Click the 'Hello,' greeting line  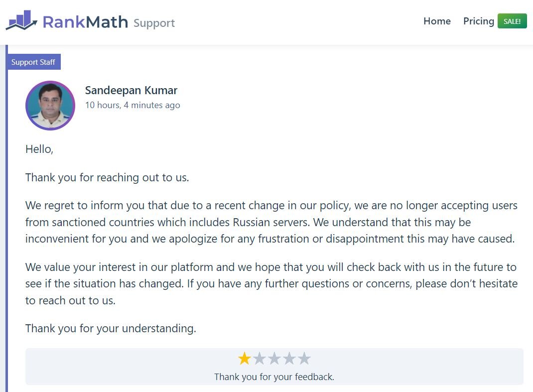[39, 149]
